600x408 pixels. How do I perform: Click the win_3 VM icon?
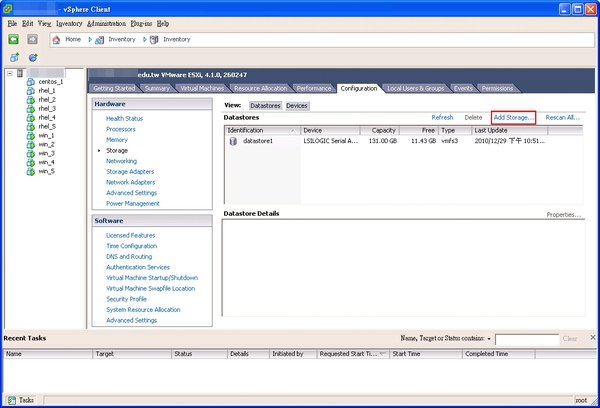click(31, 153)
